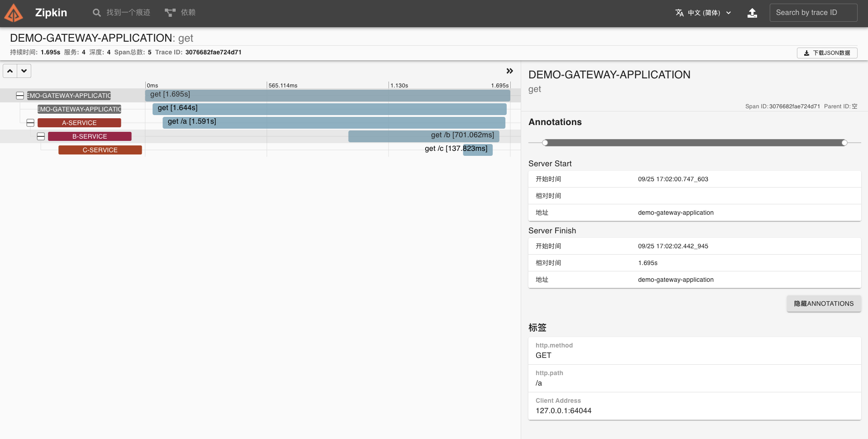868x439 pixels.
Task: Click the Zipkin logo icon
Action: coord(14,13)
